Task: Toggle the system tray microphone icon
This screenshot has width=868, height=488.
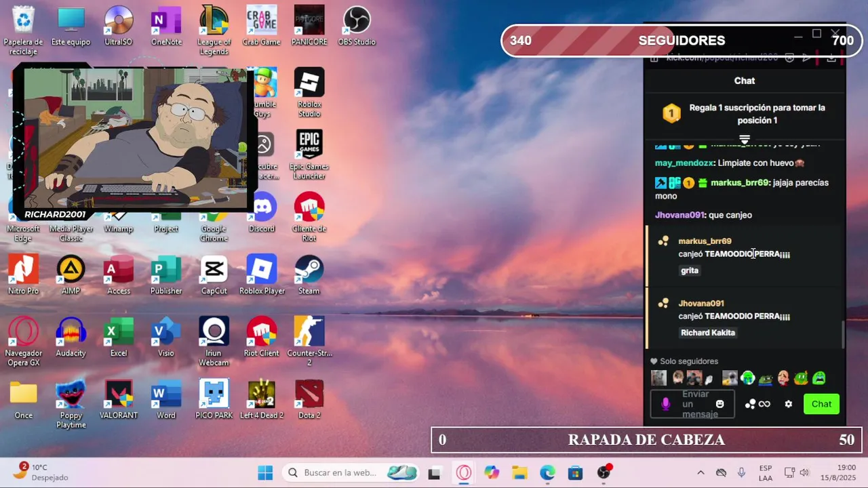Action: 741,472
